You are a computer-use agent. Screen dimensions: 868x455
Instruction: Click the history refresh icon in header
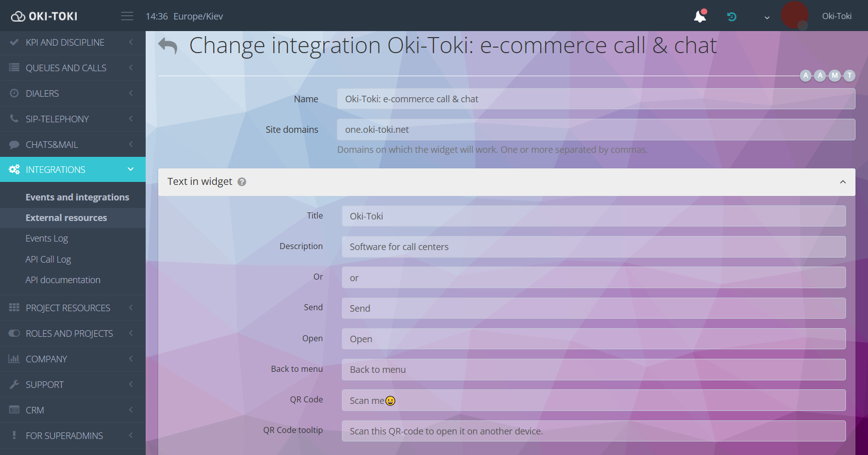point(731,17)
